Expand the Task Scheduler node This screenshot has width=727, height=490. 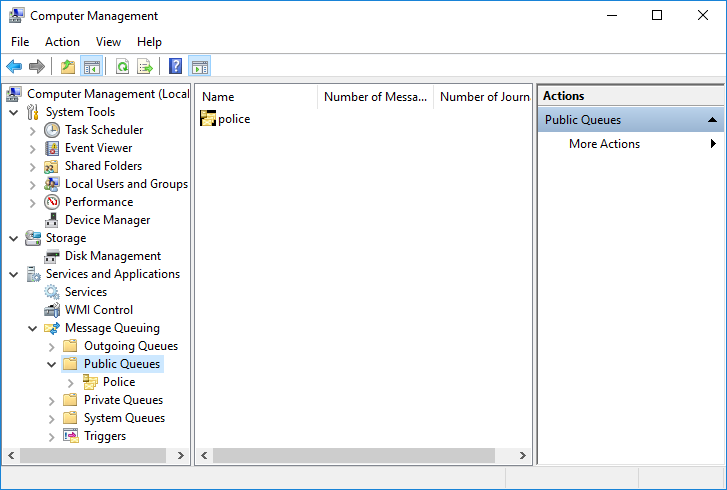point(32,131)
